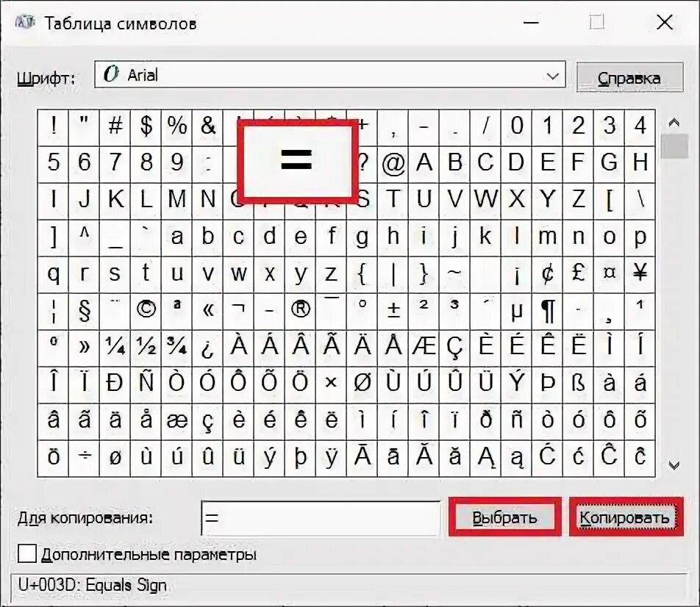Close the Таблица символов window

[x=664, y=22]
